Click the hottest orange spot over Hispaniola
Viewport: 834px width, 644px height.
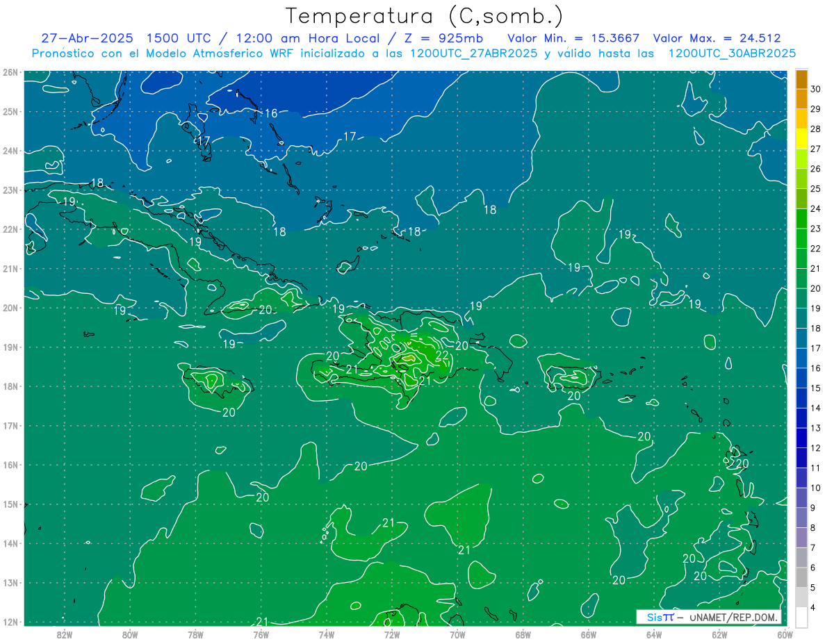click(409, 358)
